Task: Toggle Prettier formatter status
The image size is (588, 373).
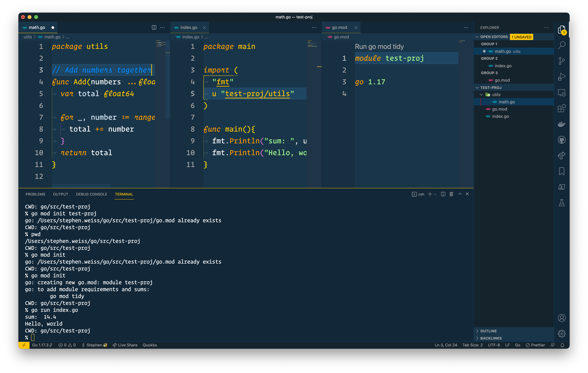Action: point(535,345)
